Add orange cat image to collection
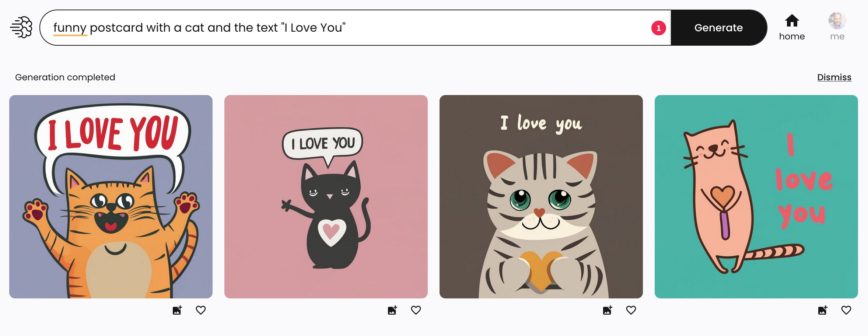This screenshot has height=336, width=868. pos(177,310)
